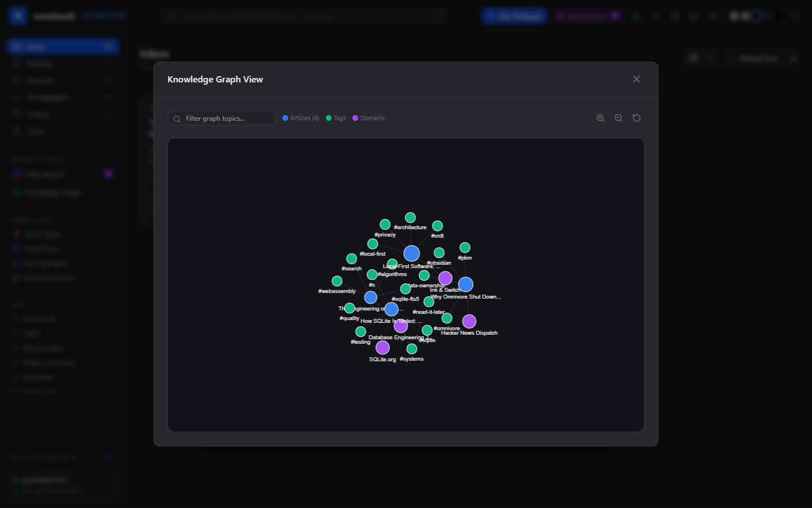The image size is (812, 508).
Task: Select the #testing tag node
Action: pyautogui.click(x=361, y=332)
